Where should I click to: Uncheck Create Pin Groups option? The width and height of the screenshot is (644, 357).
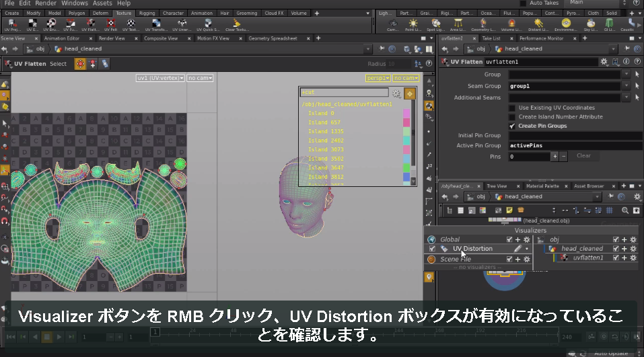(x=512, y=126)
